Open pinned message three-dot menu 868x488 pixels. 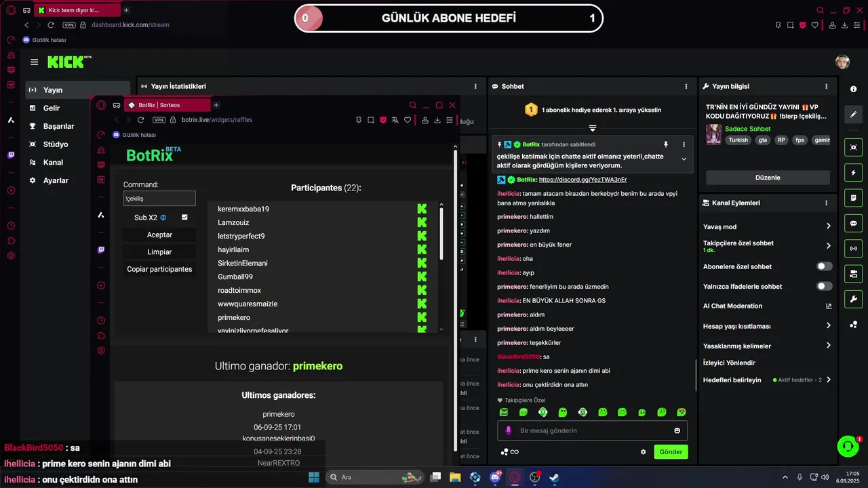click(684, 144)
